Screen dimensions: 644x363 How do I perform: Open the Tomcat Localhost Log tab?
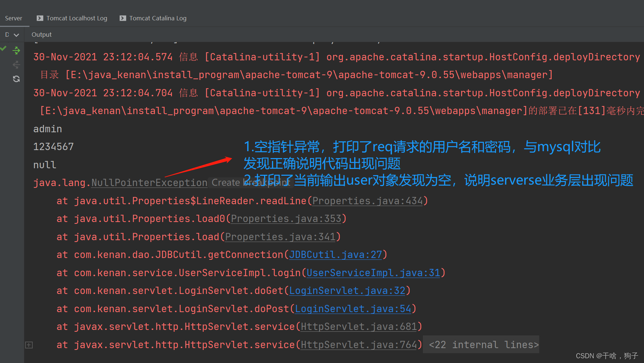[x=77, y=18]
